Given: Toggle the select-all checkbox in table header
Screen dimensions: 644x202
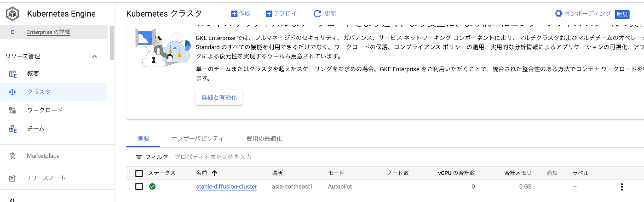Looking at the screenshot, I should 139,173.
